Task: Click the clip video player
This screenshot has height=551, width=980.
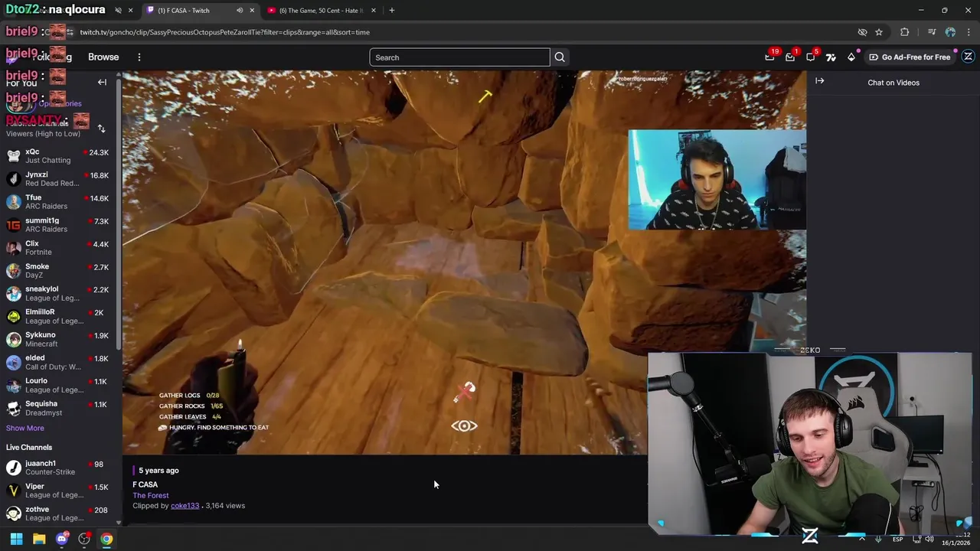Action: click(464, 262)
